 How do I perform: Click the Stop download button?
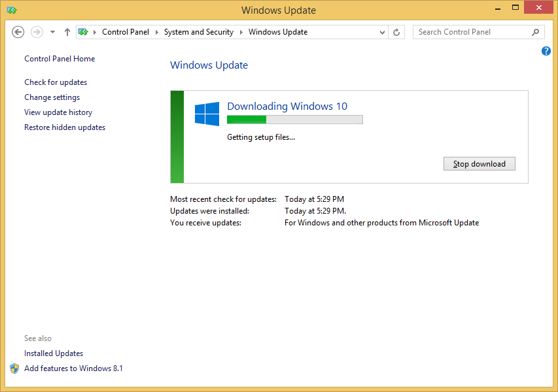[x=479, y=164]
